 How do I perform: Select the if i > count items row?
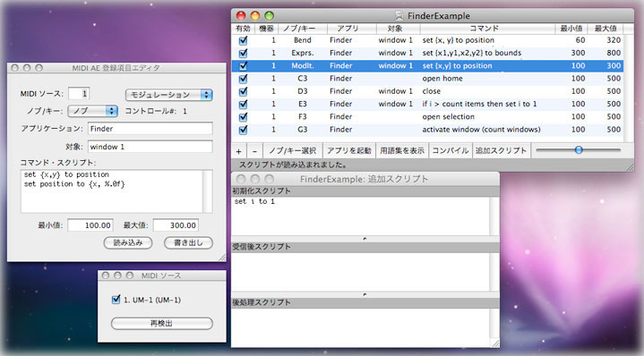pos(427,104)
